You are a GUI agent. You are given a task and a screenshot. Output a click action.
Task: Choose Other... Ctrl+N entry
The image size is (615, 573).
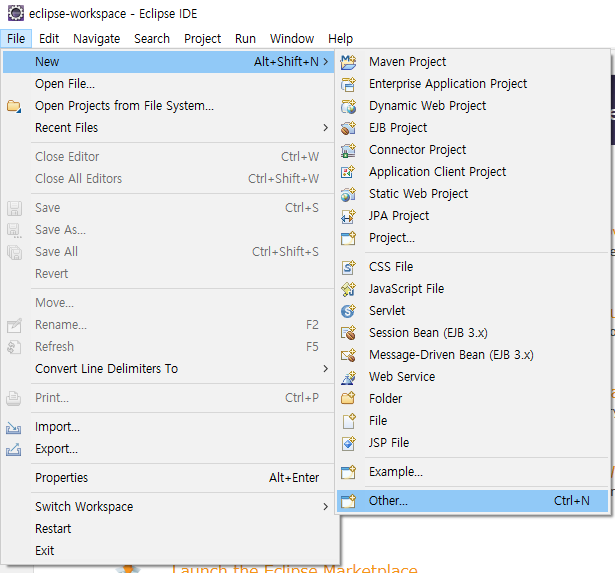coord(472,500)
